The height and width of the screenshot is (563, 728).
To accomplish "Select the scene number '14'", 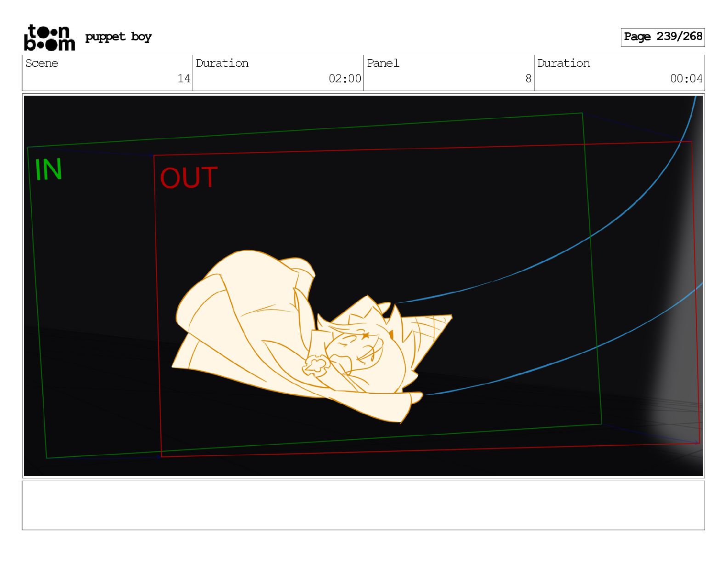I will (x=184, y=79).
